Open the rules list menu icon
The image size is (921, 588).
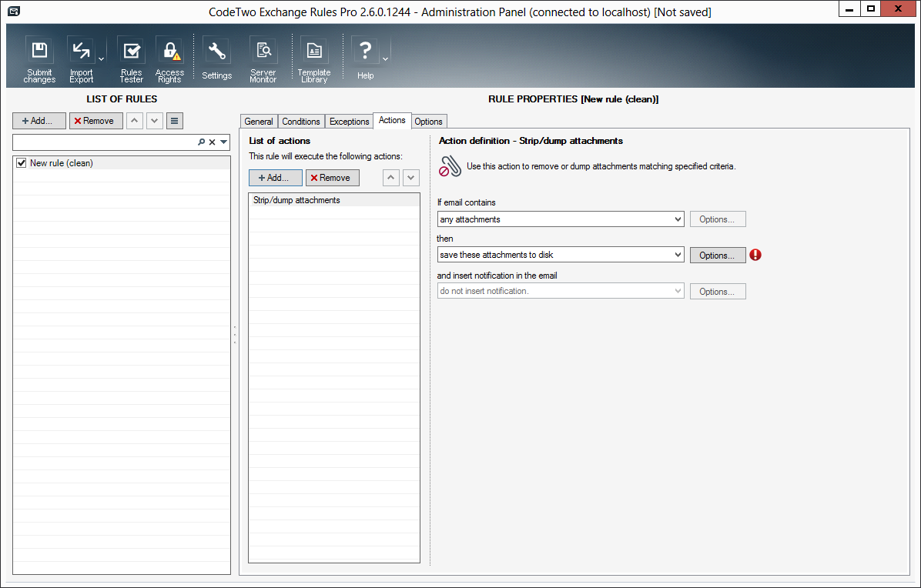coord(175,121)
